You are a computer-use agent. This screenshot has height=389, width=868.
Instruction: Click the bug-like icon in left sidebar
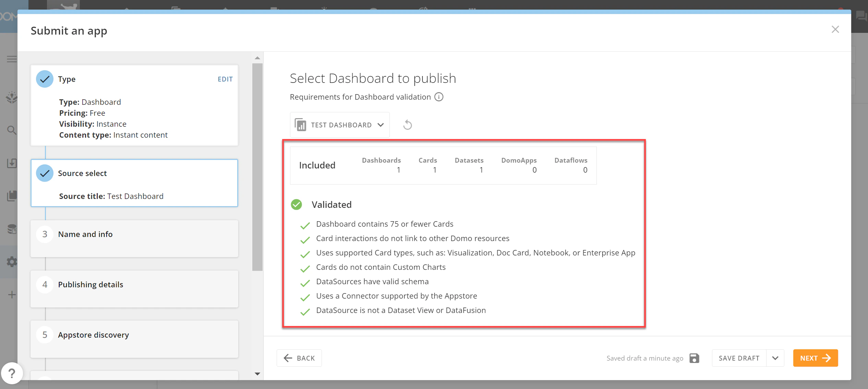12,97
